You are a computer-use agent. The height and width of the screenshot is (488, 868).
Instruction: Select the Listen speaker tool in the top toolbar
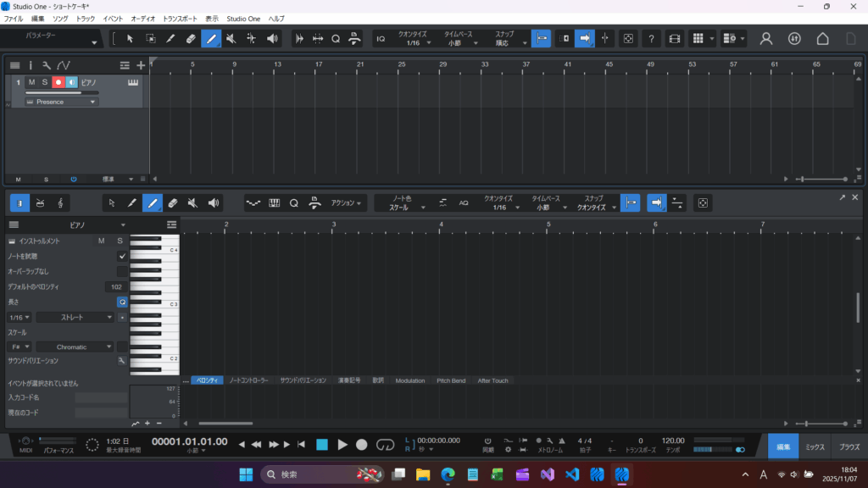[272, 38]
